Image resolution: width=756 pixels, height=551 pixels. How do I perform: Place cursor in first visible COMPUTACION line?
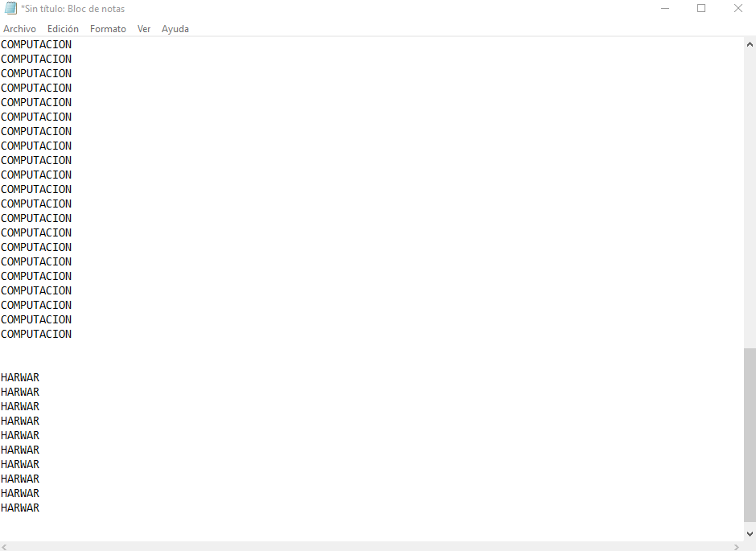point(36,44)
